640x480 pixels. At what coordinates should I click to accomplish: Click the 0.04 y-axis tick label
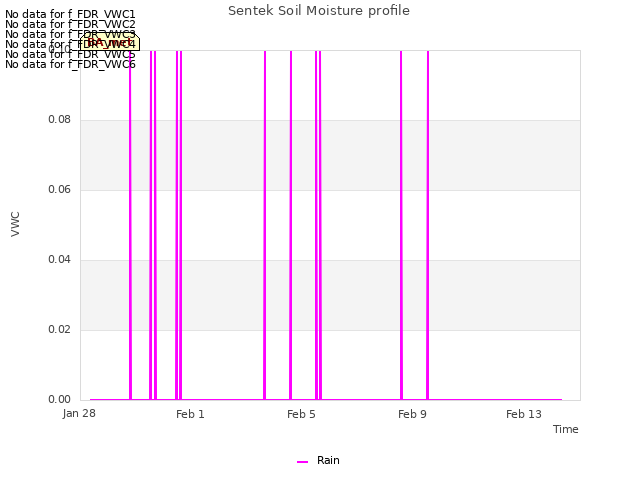(x=59, y=260)
